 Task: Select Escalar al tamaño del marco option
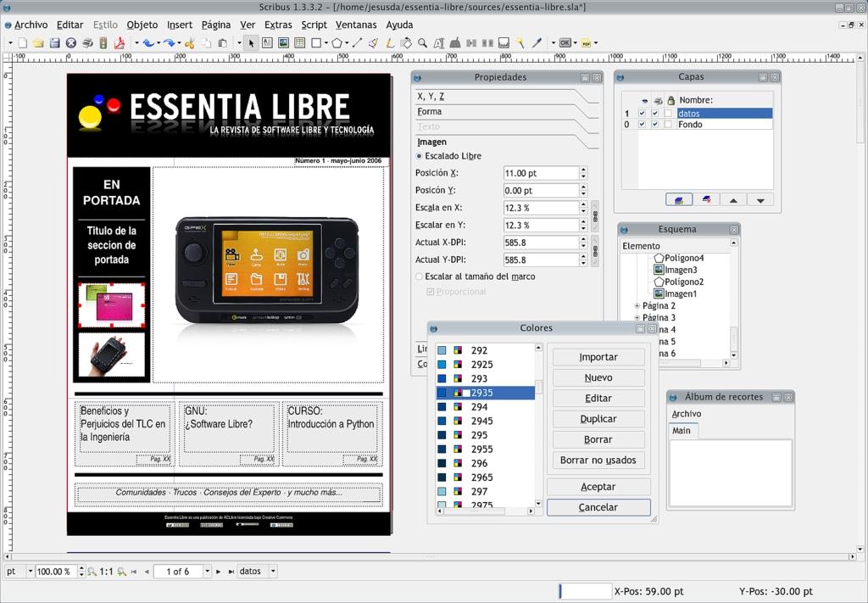(x=419, y=276)
